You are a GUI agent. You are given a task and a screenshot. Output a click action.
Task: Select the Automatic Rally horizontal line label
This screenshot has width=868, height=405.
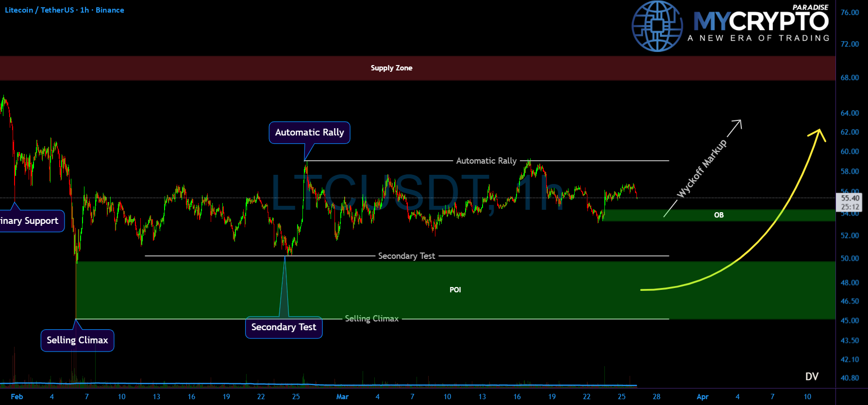[486, 161]
